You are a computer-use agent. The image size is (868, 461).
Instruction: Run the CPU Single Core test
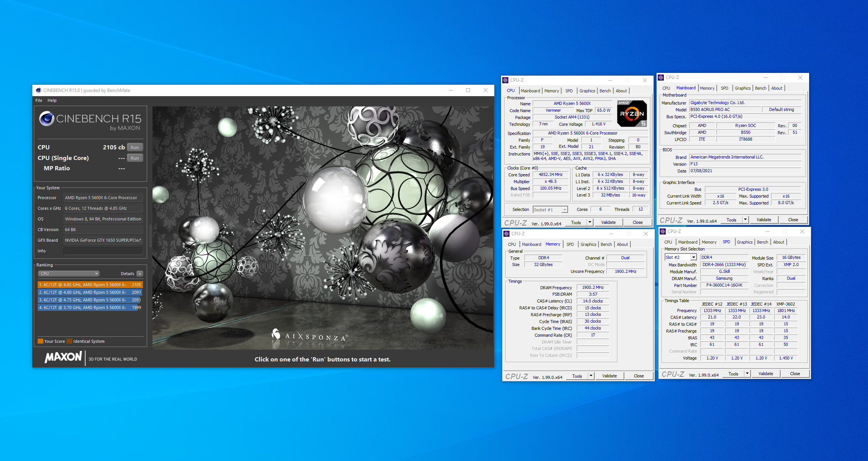coord(135,158)
